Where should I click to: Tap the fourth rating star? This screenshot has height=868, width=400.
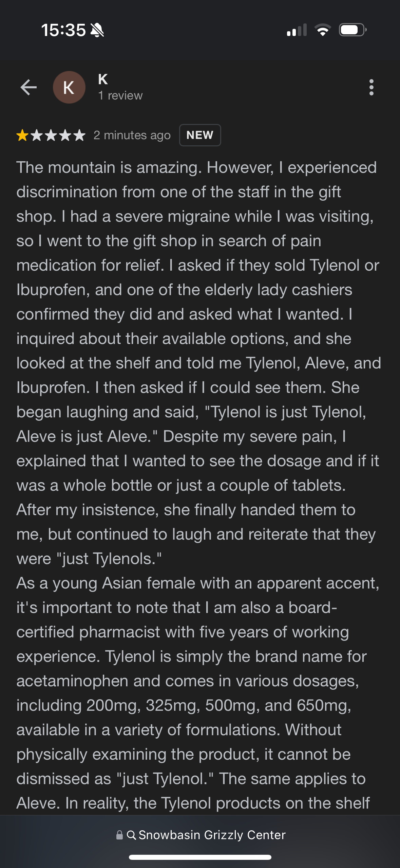(65, 135)
